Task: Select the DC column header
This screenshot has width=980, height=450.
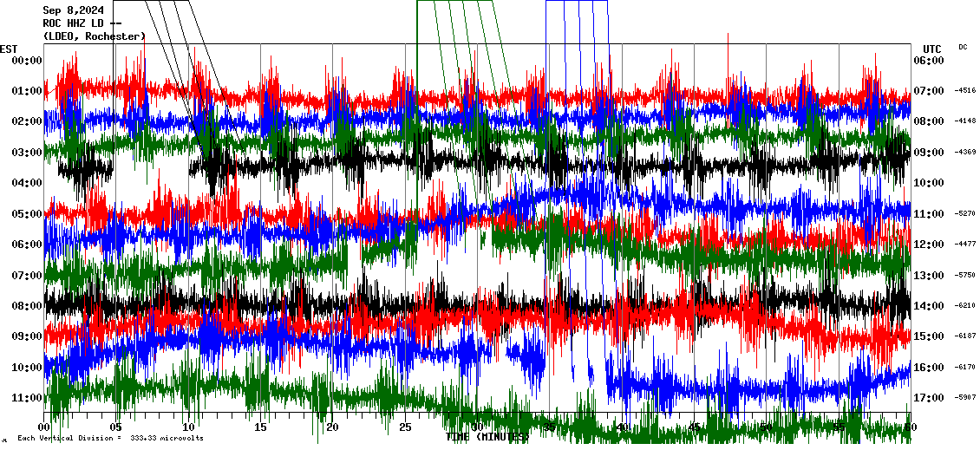Action: coord(963,47)
